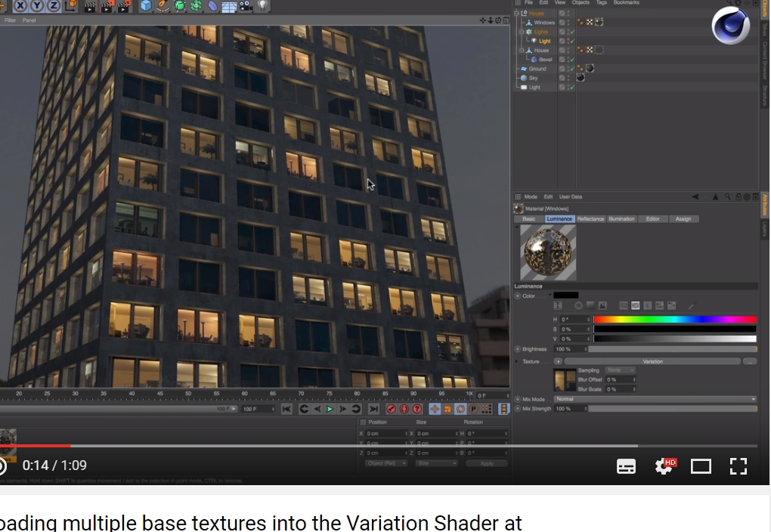The height and width of the screenshot is (532, 771).
Task: Collapse the top House null in tree
Action: click(516, 14)
